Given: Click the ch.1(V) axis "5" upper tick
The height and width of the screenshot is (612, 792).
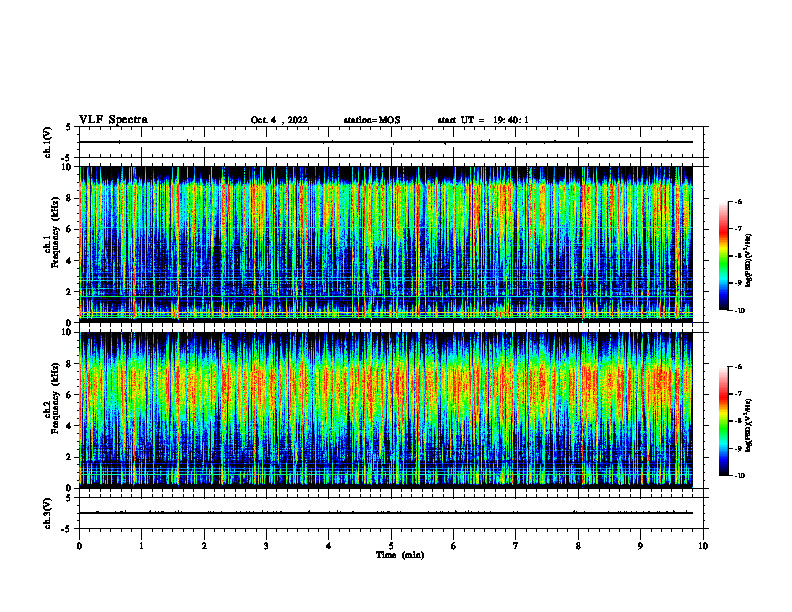Looking at the screenshot, I should click(x=69, y=127).
